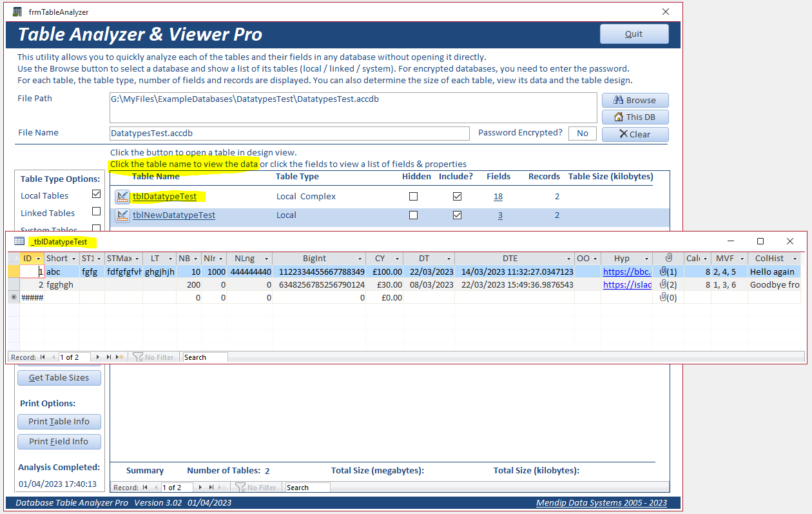Click the Print Field Info button
812x514 pixels.
59,441
